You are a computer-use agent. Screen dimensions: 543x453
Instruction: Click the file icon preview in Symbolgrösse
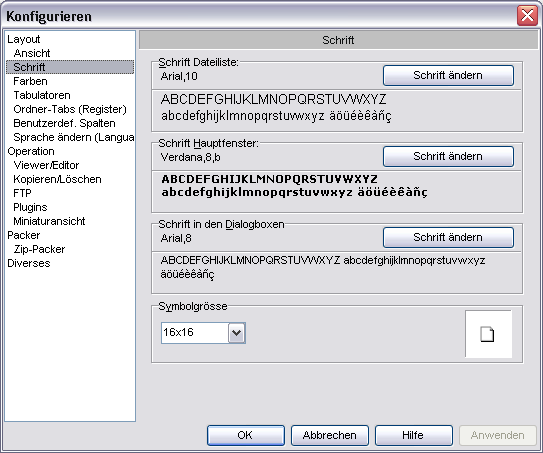(487, 334)
